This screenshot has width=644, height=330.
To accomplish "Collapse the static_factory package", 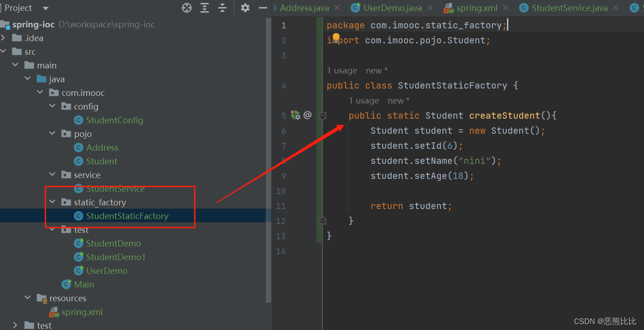I will [x=53, y=202].
